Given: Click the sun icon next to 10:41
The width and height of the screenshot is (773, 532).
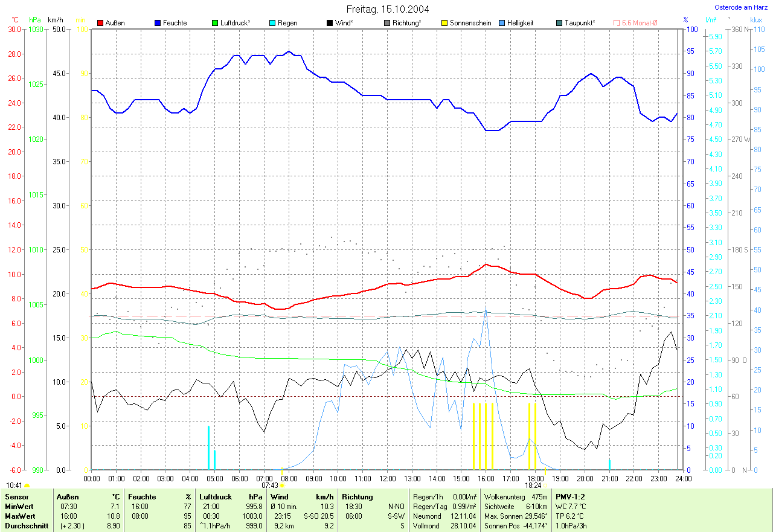Looking at the screenshot, I should click(x=27, y=485).
